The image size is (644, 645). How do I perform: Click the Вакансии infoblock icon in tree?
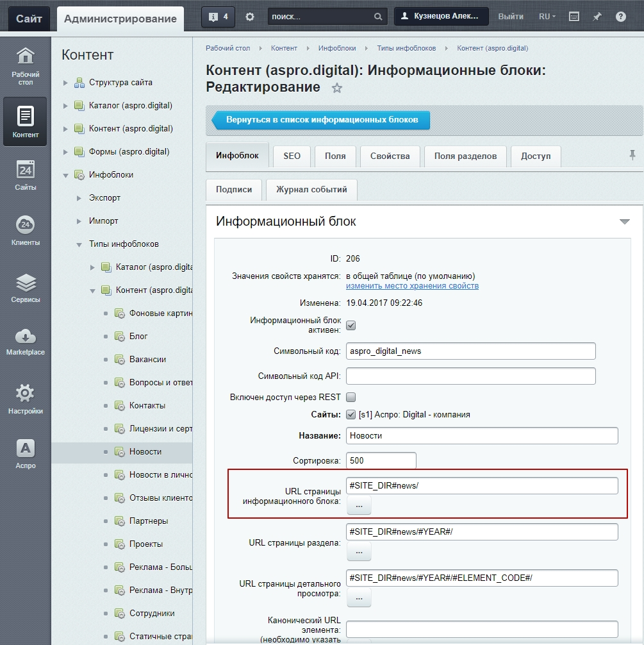click(119, 360)
